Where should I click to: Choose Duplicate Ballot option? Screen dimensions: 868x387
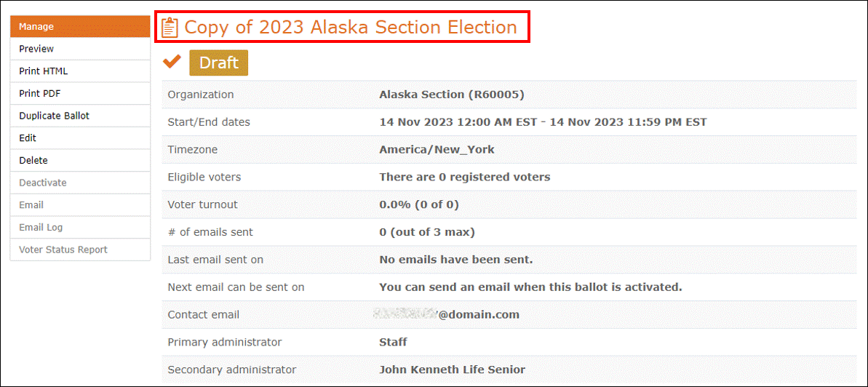pyautogui.click(x=80, y=116)
